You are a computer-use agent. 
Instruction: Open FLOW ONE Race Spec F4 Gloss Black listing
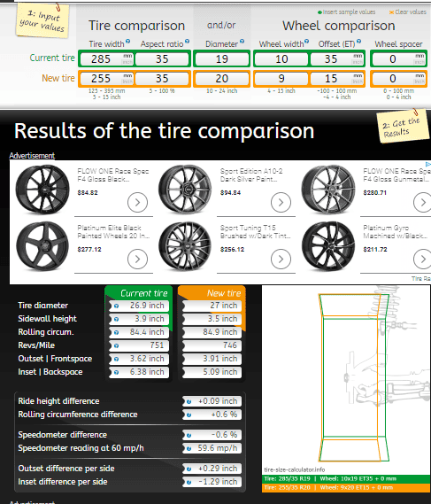pos(113,175)
